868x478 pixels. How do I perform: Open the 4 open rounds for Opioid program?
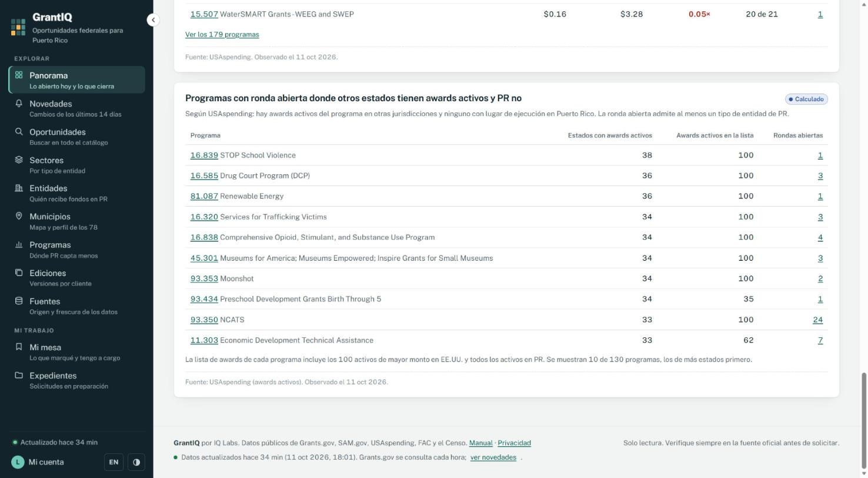coord(820,237)
